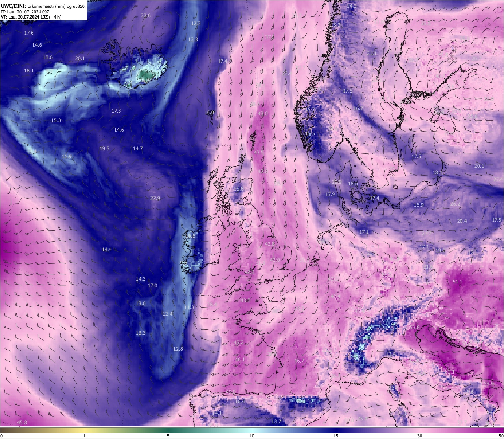Screen dimensions: 504x439
Task: Click the 17.9 value near Denmark
Action: coord(330,194)
